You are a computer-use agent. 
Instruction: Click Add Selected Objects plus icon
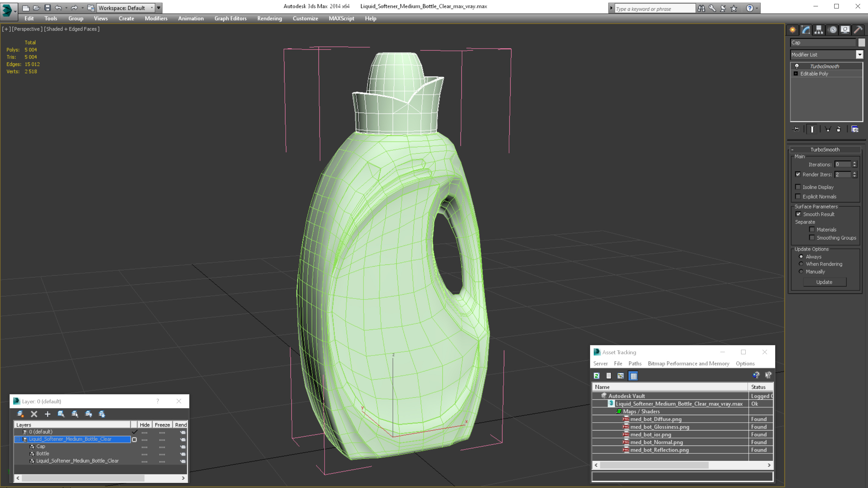point(48,414)
